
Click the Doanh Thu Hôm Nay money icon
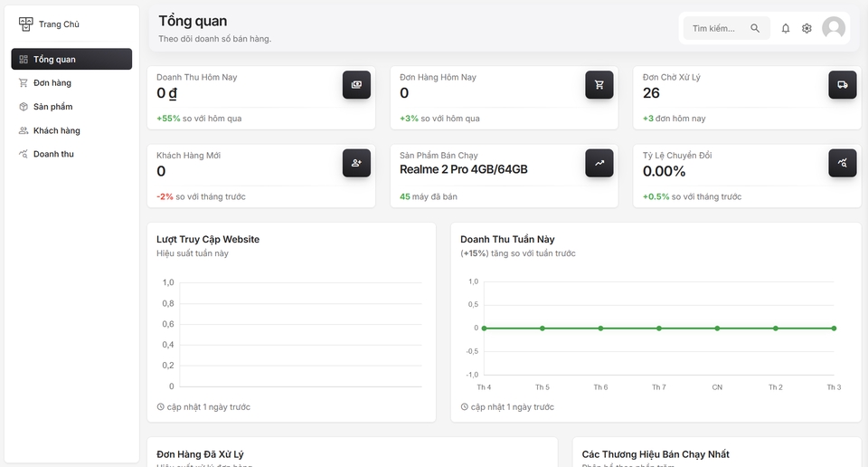(356, 85)
